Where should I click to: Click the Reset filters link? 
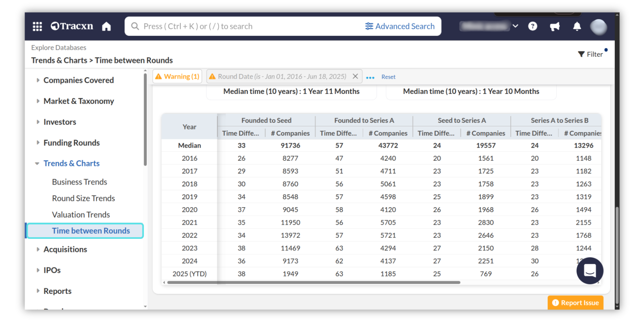pyautogui.click(x=388, y=77)
